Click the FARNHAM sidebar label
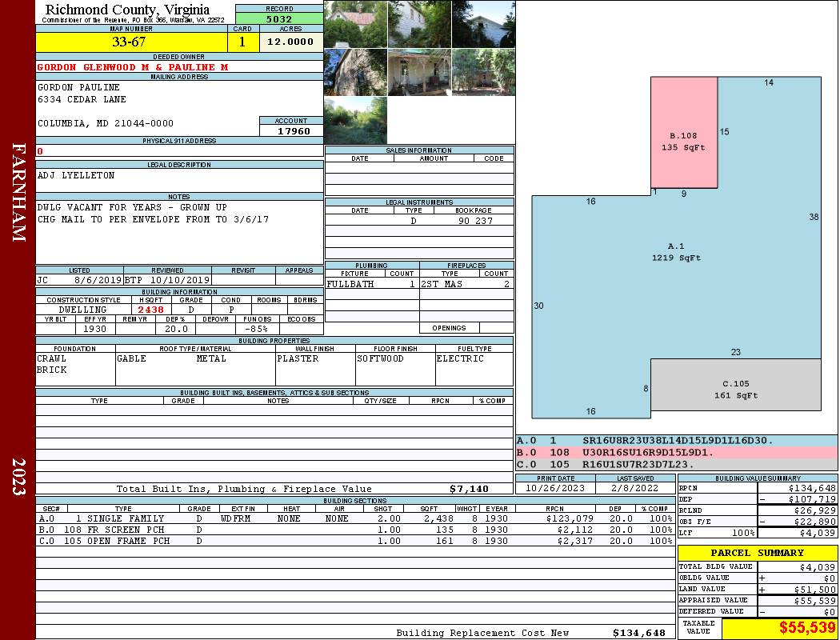The image size is (840, 640). click(18, 192)
